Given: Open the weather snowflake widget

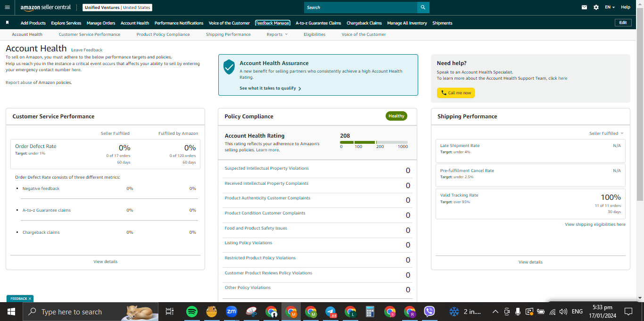Looking at the screenshot, I should [454, 312].
